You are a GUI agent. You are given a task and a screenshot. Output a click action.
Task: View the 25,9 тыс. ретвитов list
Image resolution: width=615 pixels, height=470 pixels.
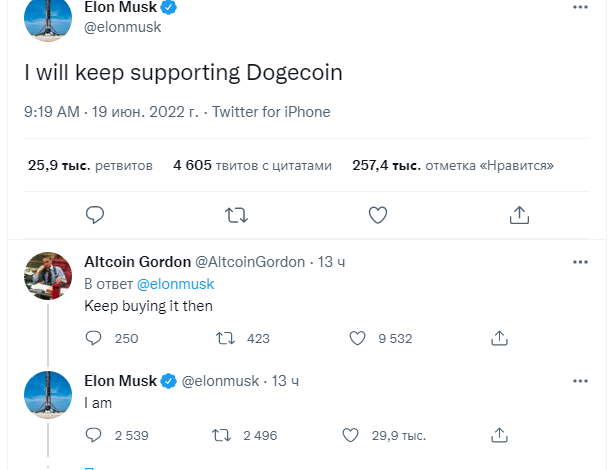coord(90,166)
